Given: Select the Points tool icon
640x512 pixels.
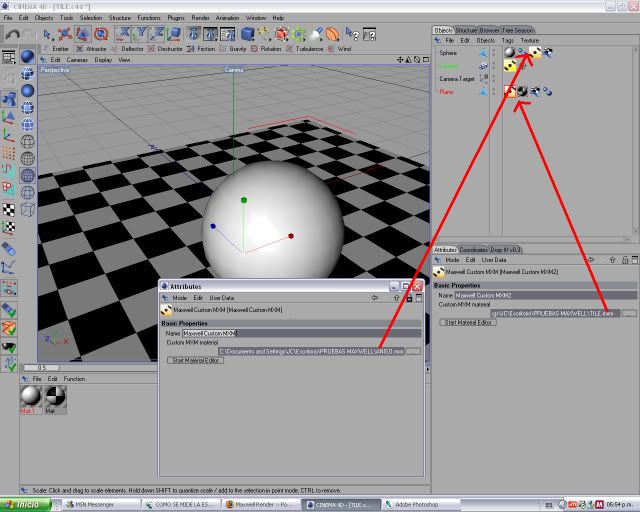Looking at the screenshot, I should point(9,153).
